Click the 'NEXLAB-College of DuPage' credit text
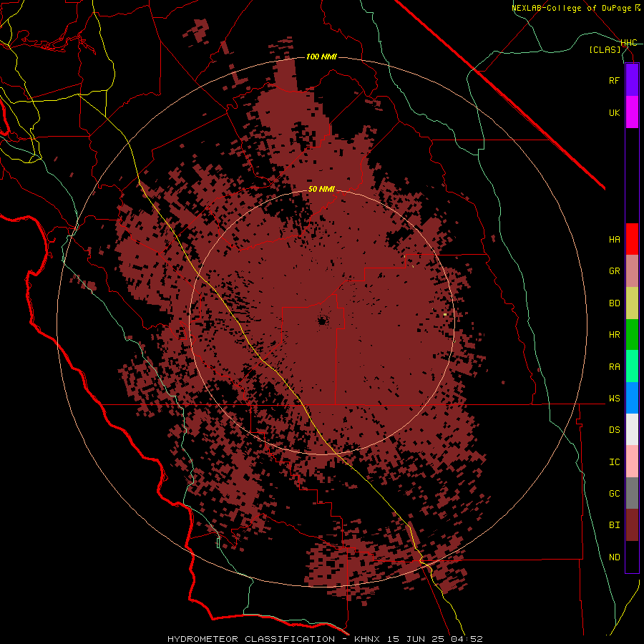644x644 pixels. (571, 8)
